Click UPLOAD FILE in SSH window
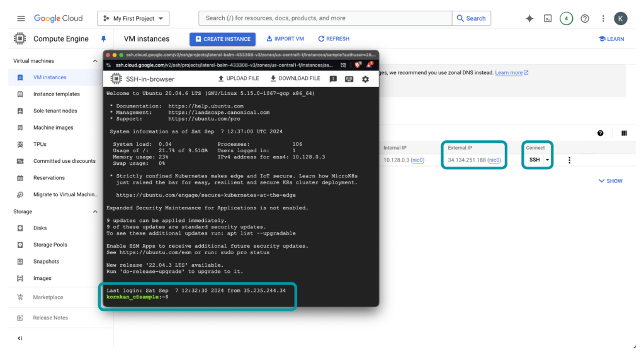 click(x=238, y=79)
